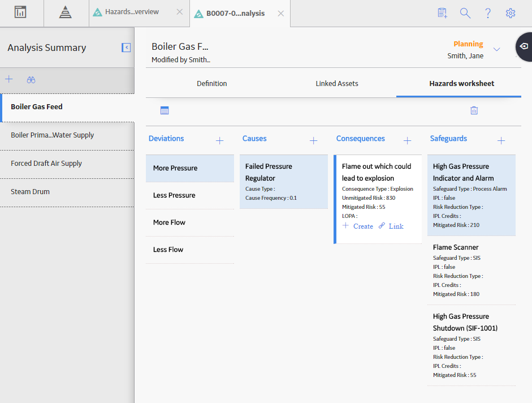The image size is (532, 403).
Task: Select the Hazards worksheet tab
Action: [x=461, y=84]
